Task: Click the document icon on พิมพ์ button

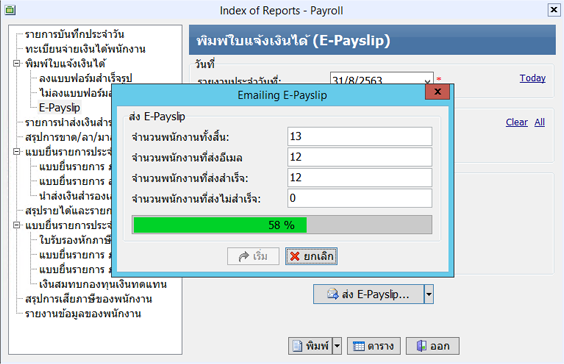Action: [297, 346]
